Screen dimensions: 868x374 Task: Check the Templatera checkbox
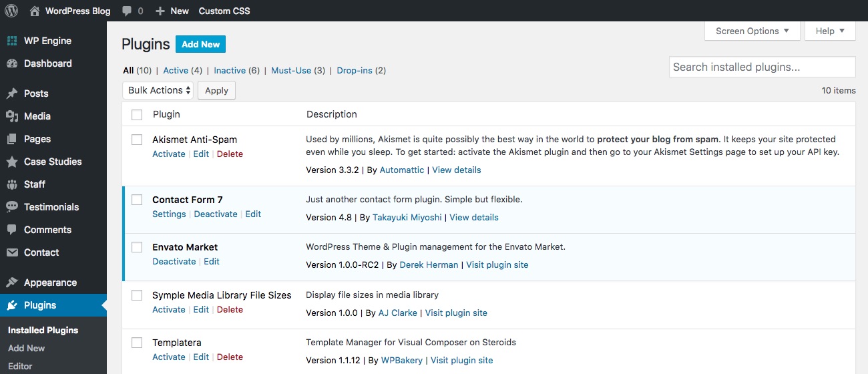[137, 343]
